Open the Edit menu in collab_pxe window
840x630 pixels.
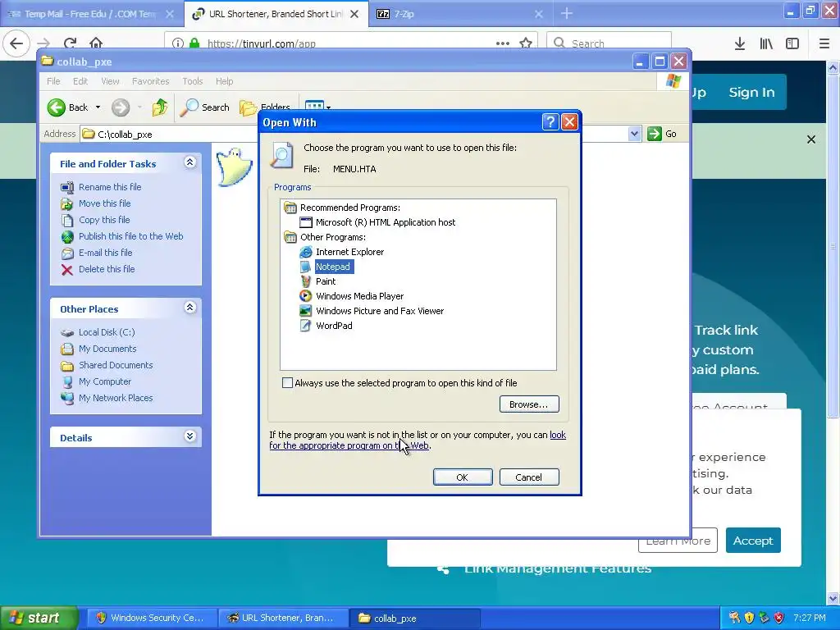(80, 81)
